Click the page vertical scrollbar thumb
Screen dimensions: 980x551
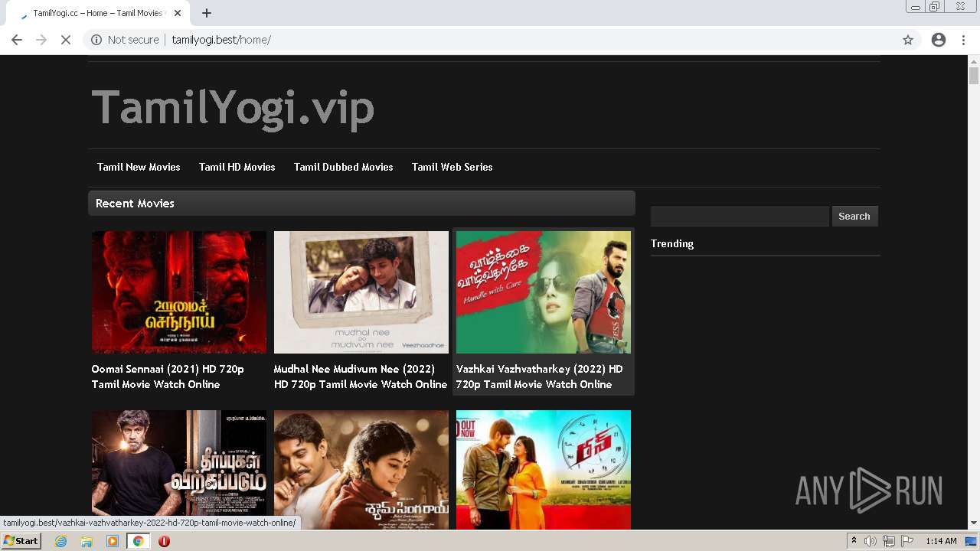coord(974,76)
